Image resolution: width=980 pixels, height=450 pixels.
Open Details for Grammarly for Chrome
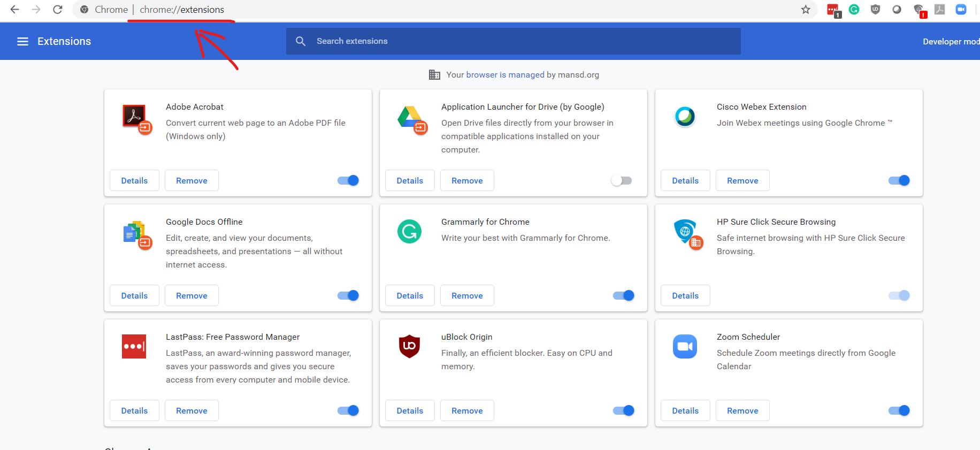pyautogui.click(x=410, y=295)
